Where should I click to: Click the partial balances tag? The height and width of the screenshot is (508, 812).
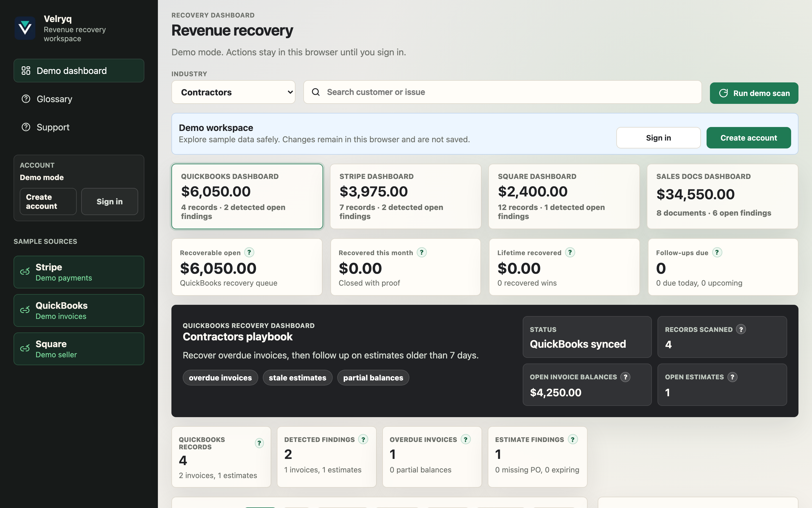(x=373, y=378)
